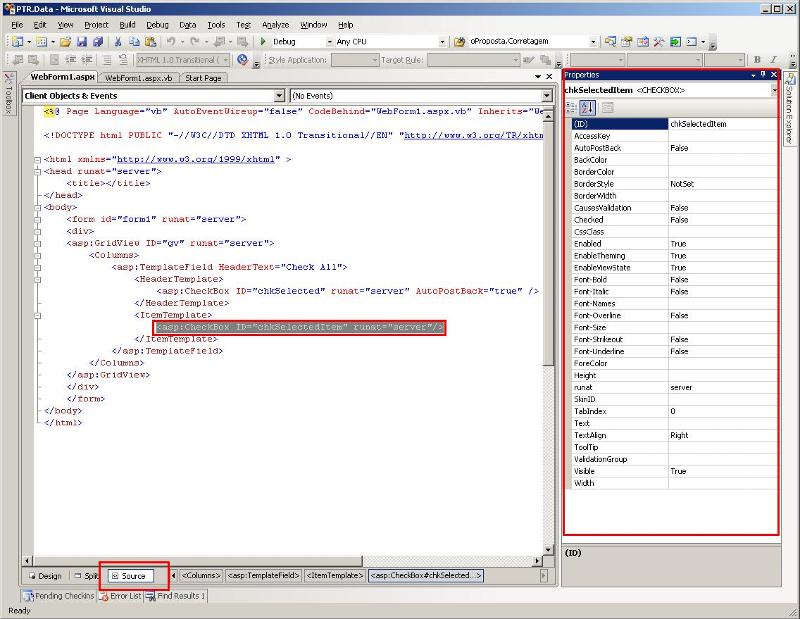
Task: Click the AutoPostBack property value False
Action: 723,148
